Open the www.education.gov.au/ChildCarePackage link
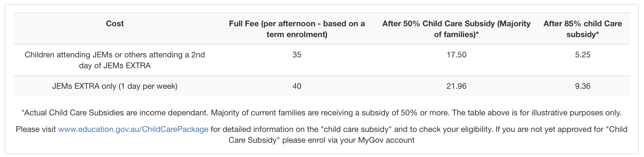Viewport: 644px width, 157px height. point(133,129)
